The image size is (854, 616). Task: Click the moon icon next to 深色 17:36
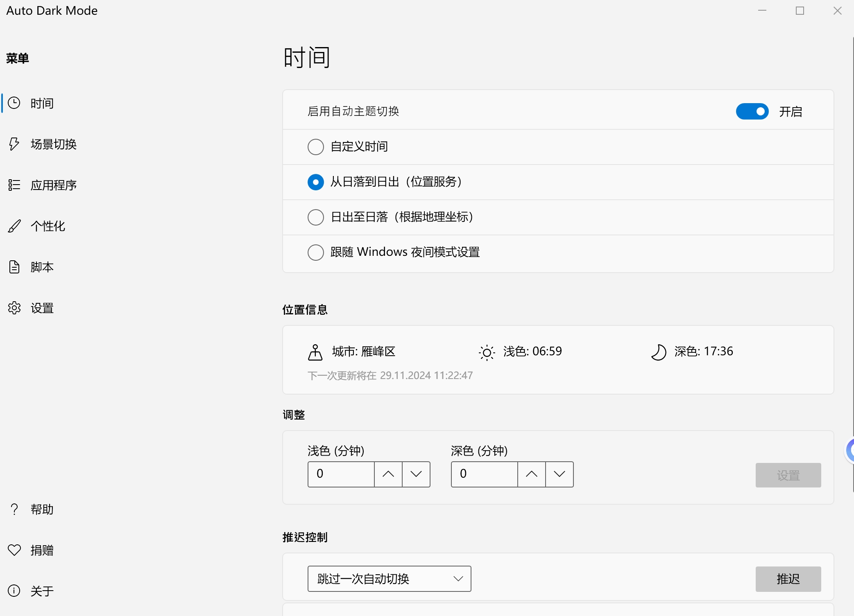tap(659, 352)
